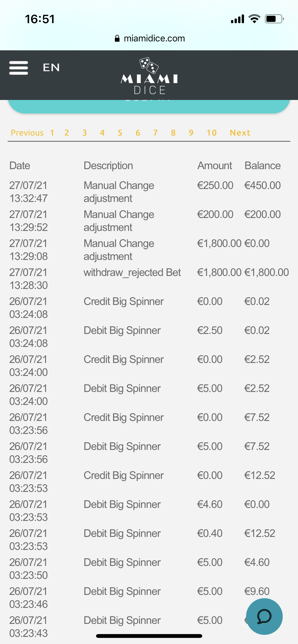This screenshot has width=298, height=644.
Task: Jump to transactions page 2
Action: pyautogui.click(x=67, y=133)
